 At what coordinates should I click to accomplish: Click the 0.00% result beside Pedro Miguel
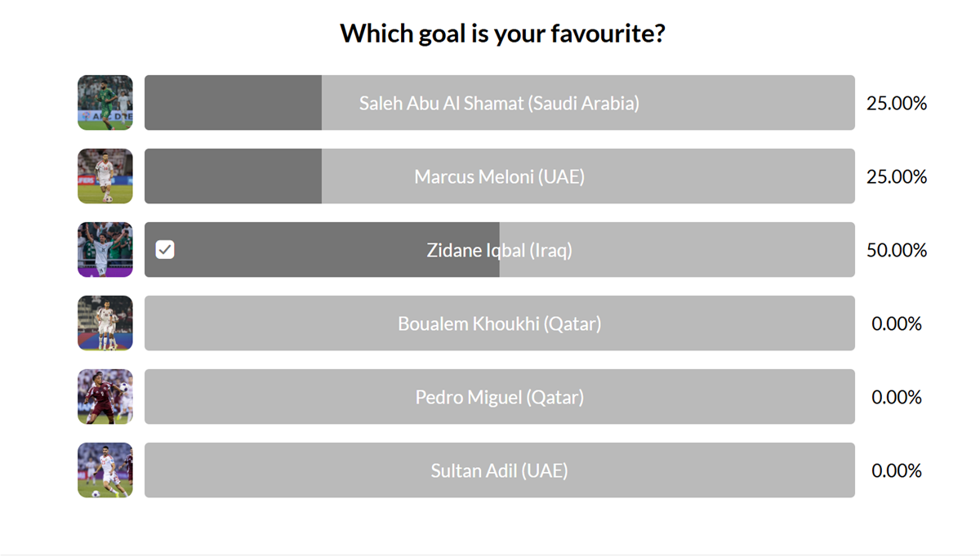coord(897,397)
